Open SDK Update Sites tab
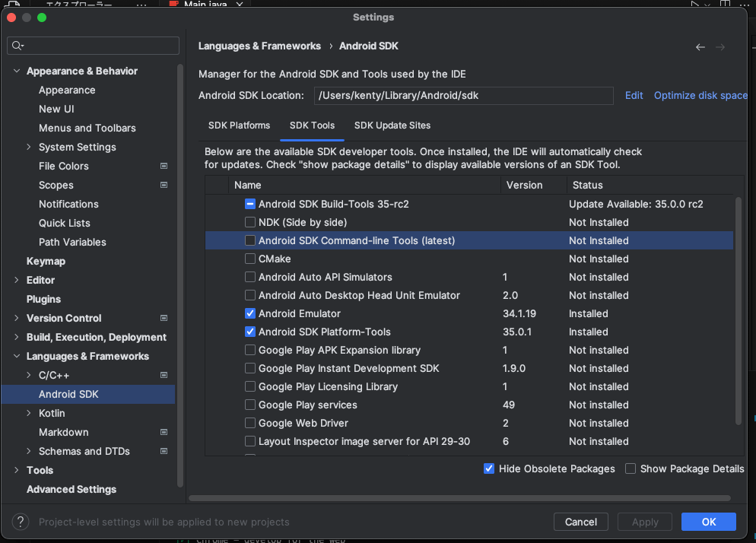Screen dimensions: 756x543 pos(392,125)
